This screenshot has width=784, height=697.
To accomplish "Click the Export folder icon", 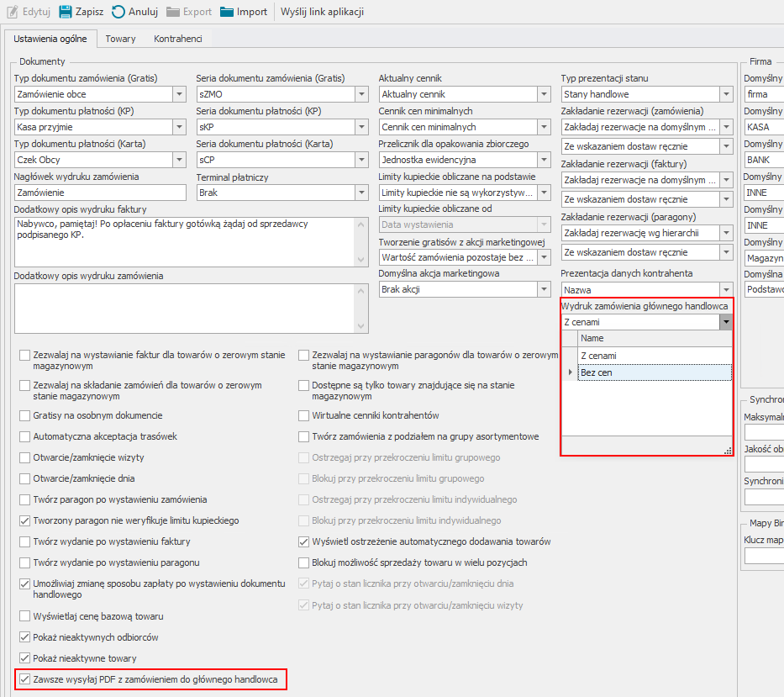I will 173,12.
